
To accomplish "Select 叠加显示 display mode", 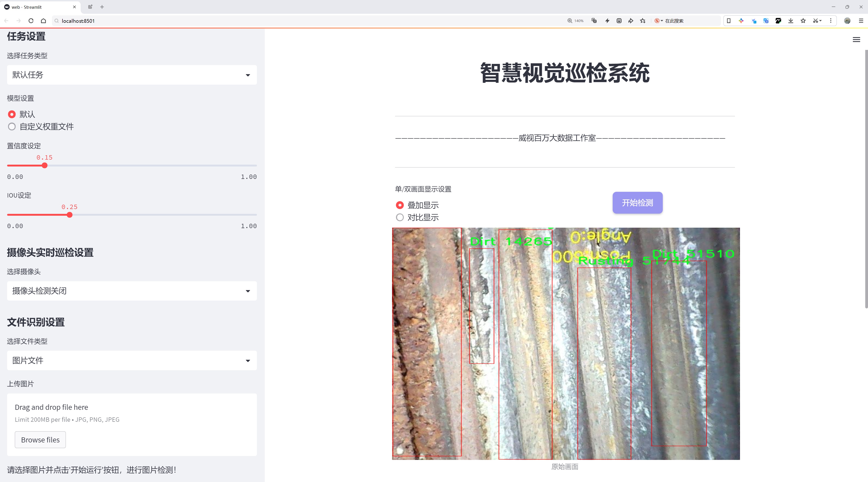I will 400,205.
